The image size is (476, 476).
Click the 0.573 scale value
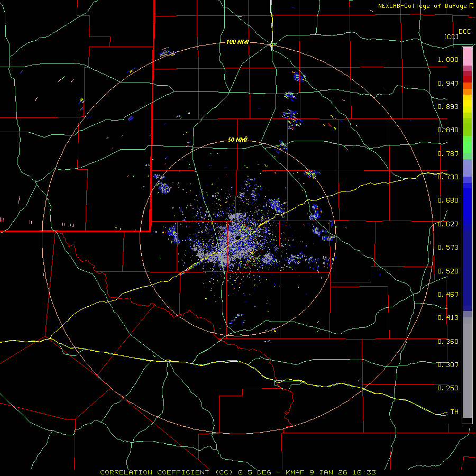pos(448,248)
